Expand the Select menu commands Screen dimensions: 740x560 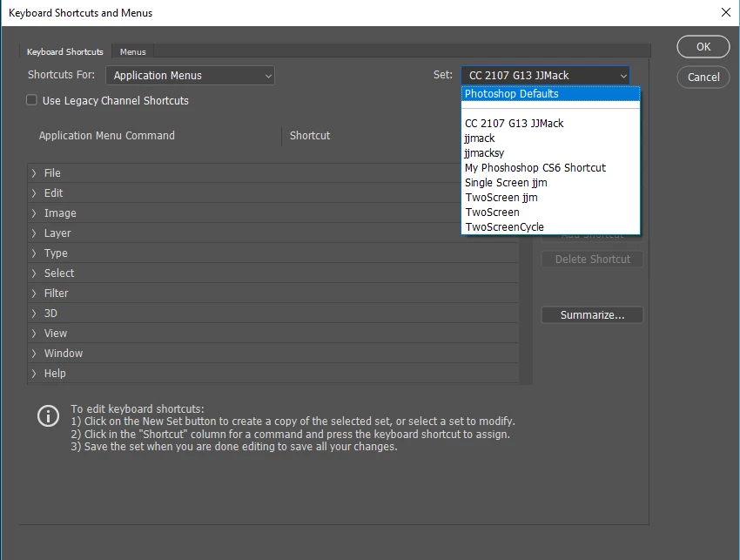coord(34,273)
